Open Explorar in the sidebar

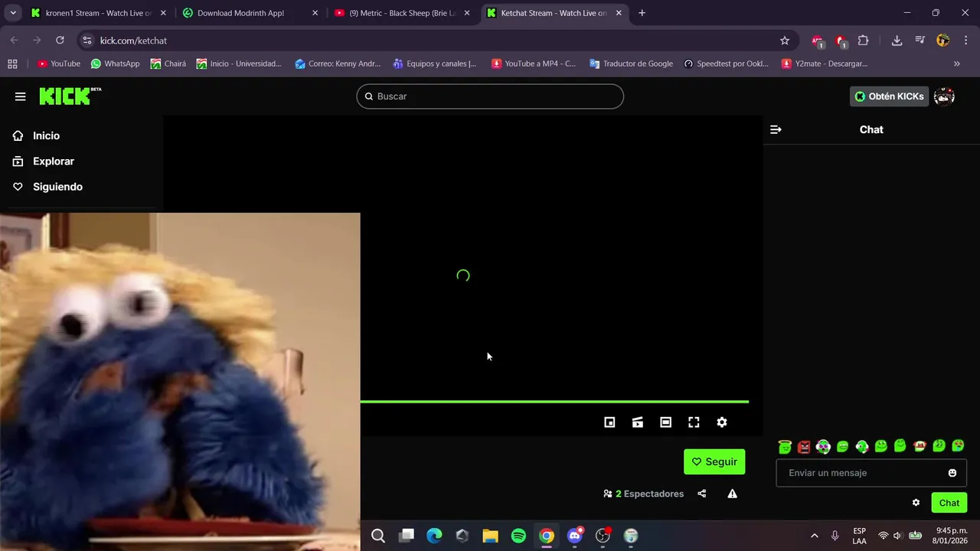[53, 161]
